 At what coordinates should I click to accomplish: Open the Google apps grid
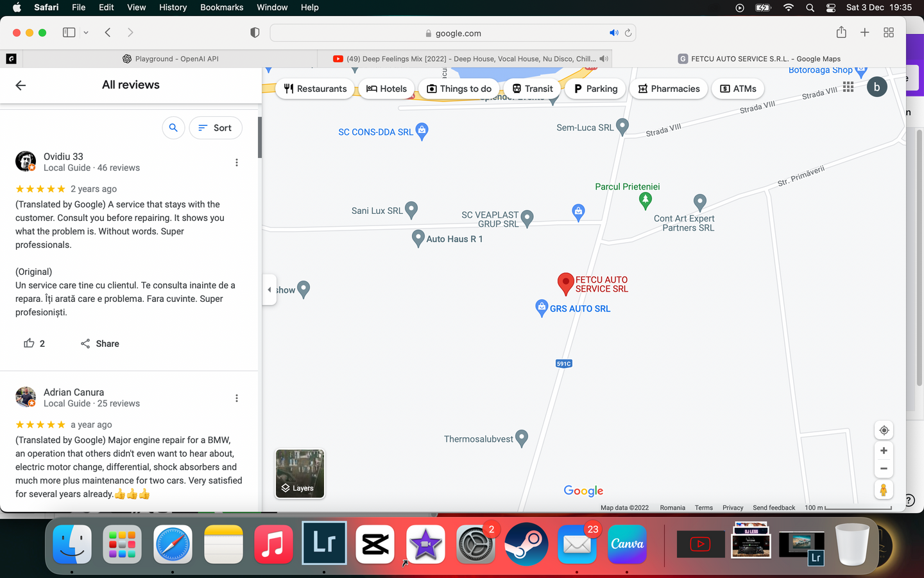848,87
